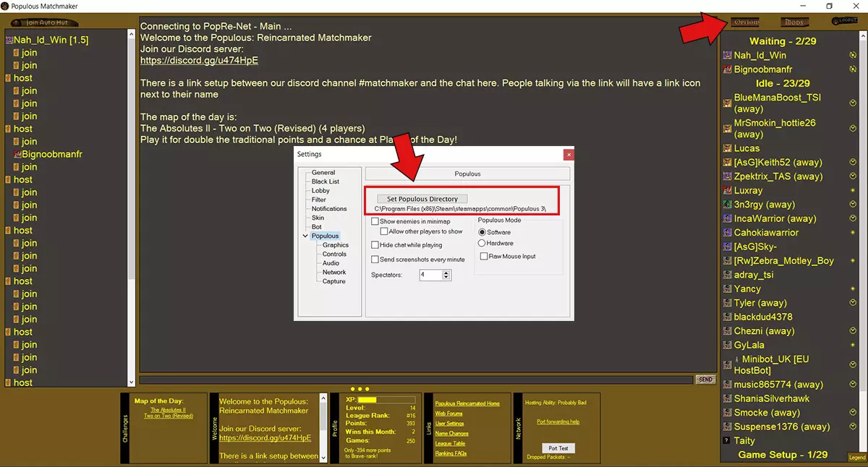Click the sun status icon next to Cahokiawarrior
This screenshot has height=467, width=868.
point(853,233)
